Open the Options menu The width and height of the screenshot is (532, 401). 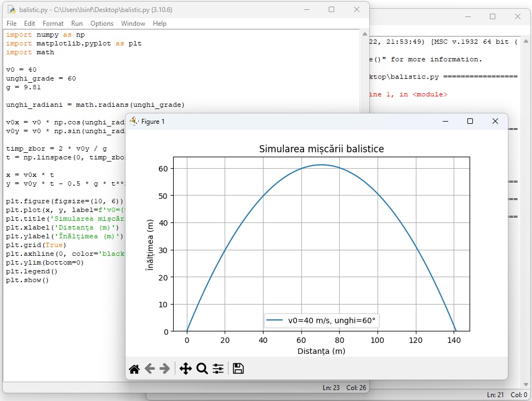(102, 24)
